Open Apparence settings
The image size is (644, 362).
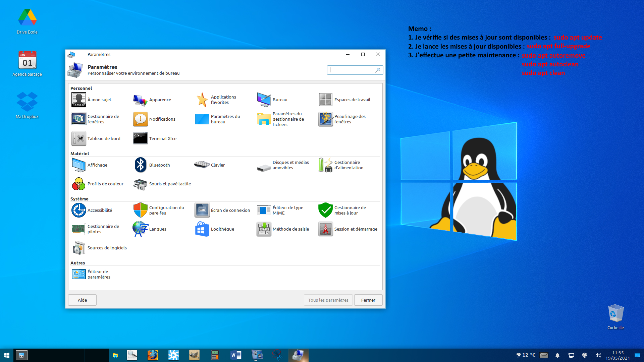[x=152, y=100]
